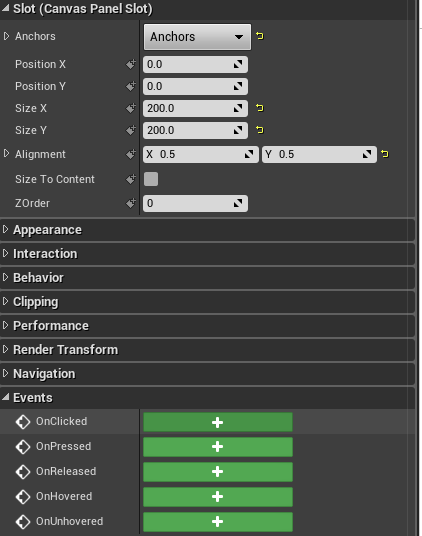Enable the Size To Content checkbox
The width and height of the screenshot is (422, 536).
pyautogui.click(x=151, y=179)
